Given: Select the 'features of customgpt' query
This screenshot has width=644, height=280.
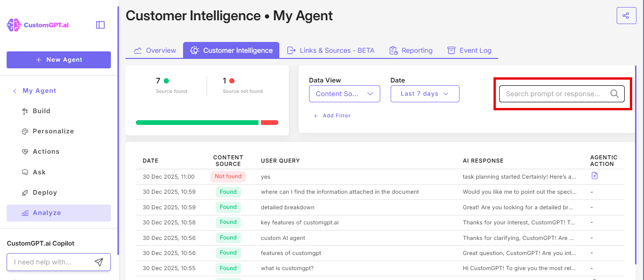Looking at the screenshot, I should coord(291,253).
